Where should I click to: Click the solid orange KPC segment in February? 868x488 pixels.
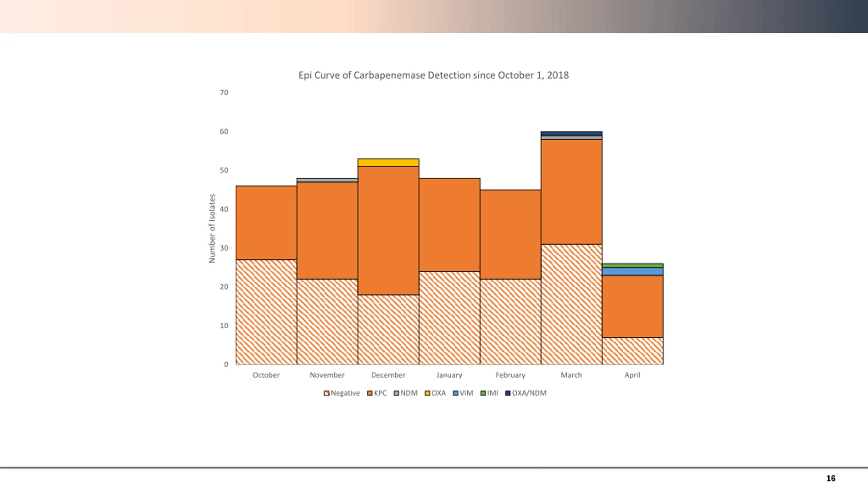click(510, 235)
